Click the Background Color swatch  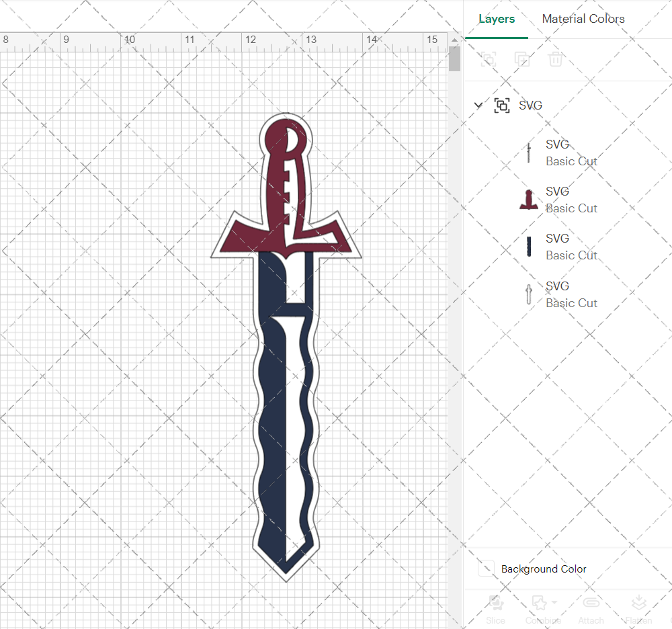point(486,569)
